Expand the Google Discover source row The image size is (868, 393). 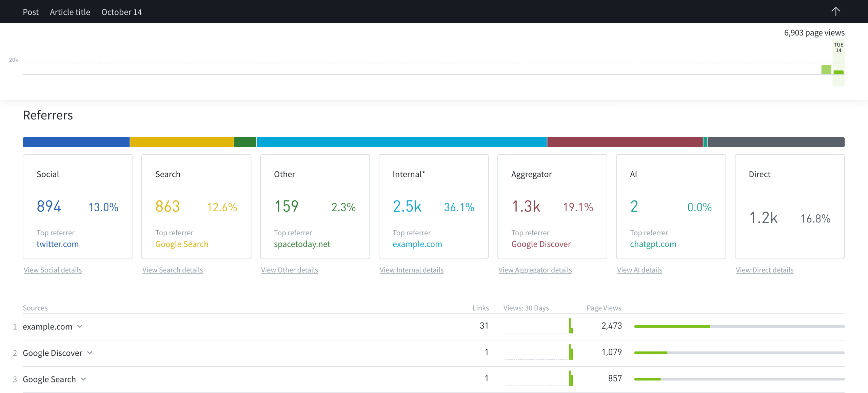click(x=90, y=353)
